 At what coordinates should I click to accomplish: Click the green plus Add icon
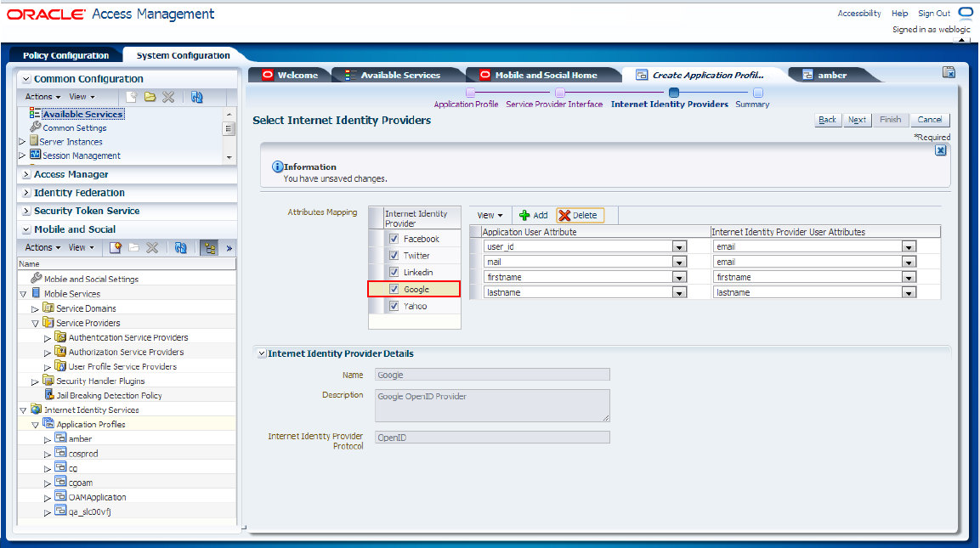(x=524, y=215)
